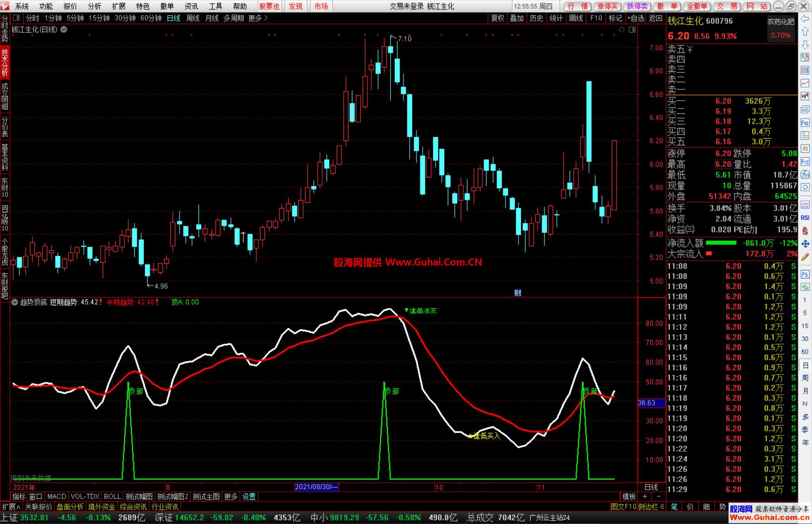
Task: Open the 成交明细 left sidebar tab
Action: click(5, 96)
